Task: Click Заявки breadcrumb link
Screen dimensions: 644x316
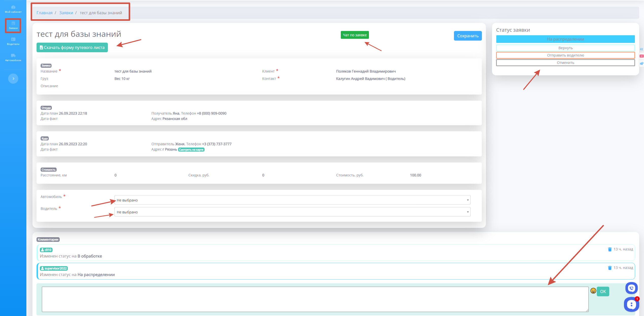Action: pyautogui.click(x=66, y=13)
